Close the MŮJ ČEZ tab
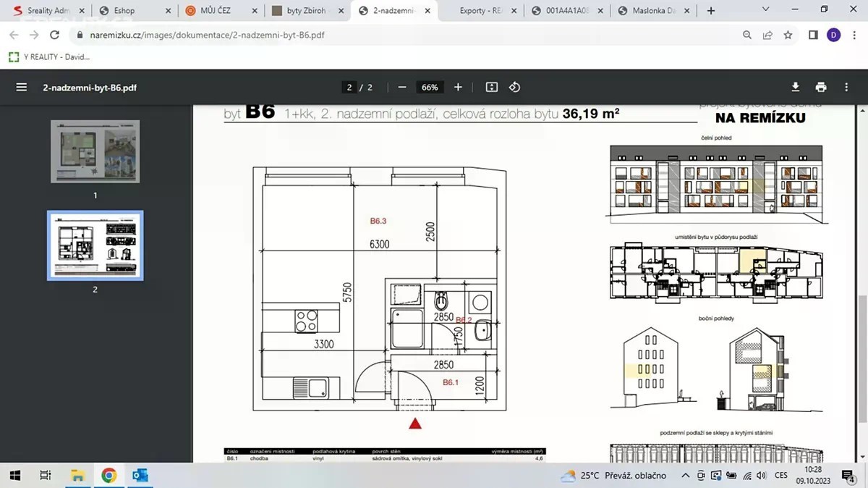Viewport: 868px width, 488px height. [x=255, y=11]
